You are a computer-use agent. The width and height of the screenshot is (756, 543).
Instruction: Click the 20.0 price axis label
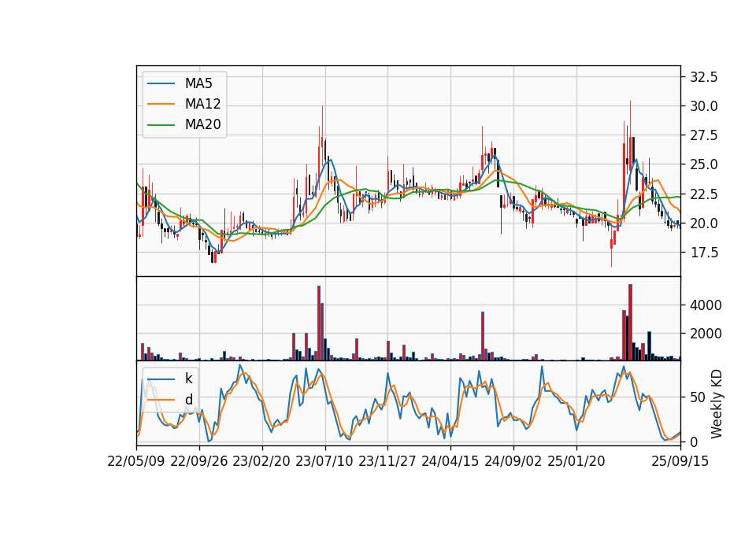coord(703,223)
